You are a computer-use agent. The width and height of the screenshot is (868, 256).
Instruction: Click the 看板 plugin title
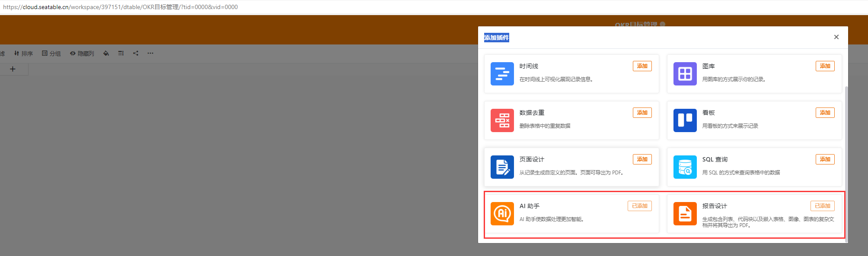pyautogui.click(x=708, y=113)
